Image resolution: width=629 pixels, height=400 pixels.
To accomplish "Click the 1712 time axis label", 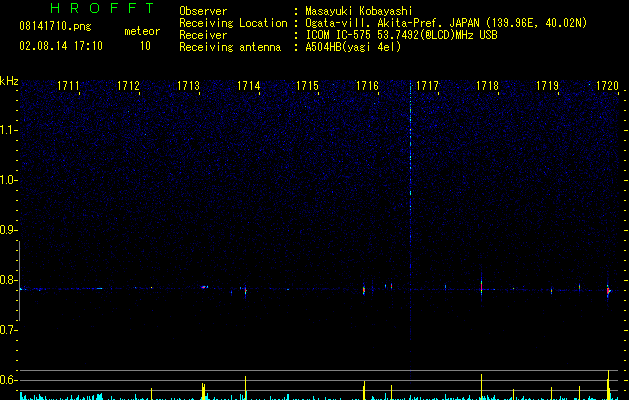I will [x=128, y=86].
